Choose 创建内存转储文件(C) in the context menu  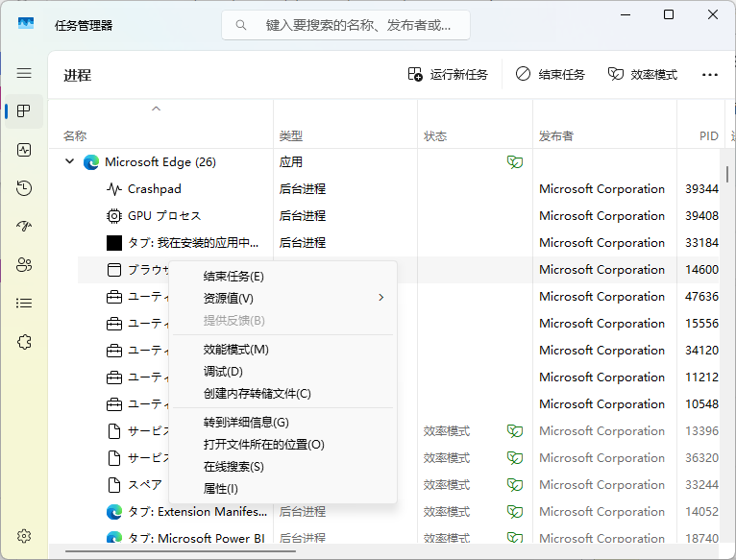click(x=283, y=394)
